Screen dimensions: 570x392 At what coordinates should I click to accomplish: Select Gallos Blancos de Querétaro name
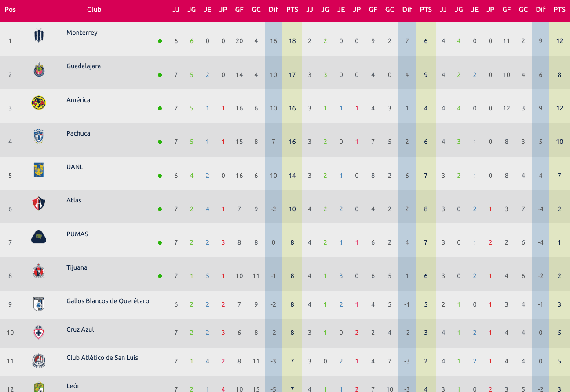pos(108,301)
